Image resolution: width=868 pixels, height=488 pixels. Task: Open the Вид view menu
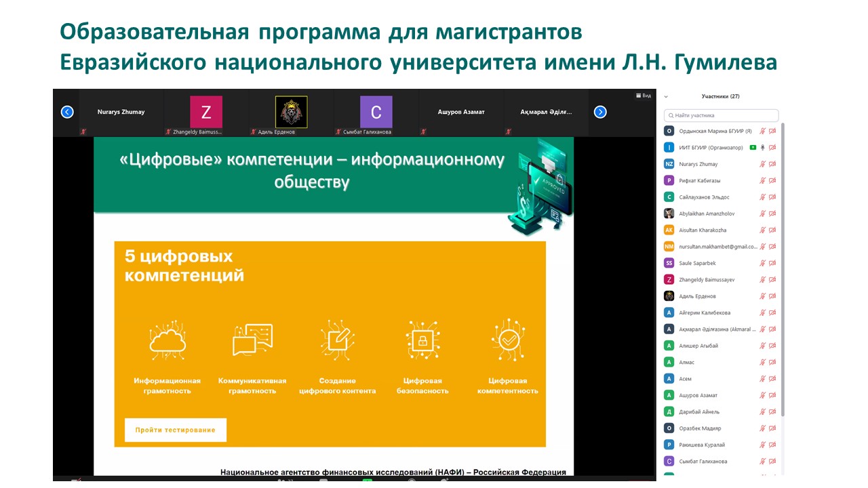643,96
